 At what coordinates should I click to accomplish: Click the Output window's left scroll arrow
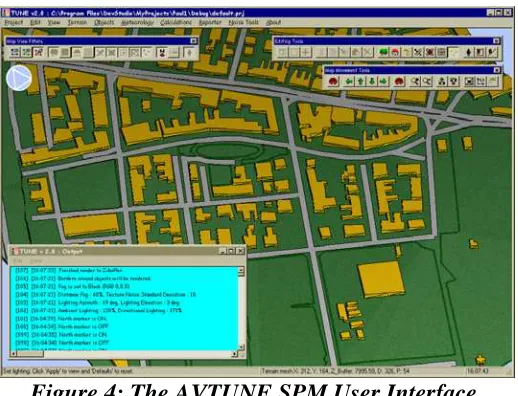14,353
